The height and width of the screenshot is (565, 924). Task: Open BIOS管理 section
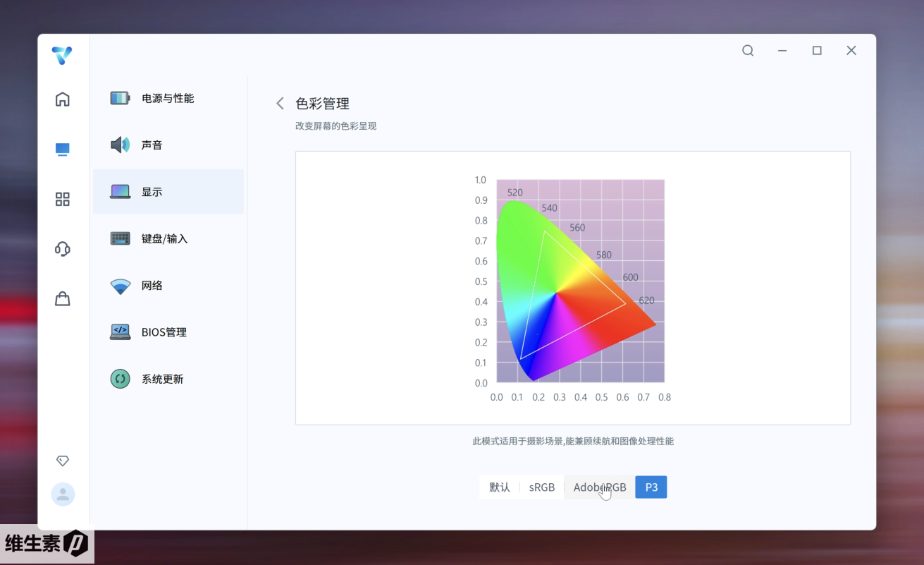click(164, 332)
